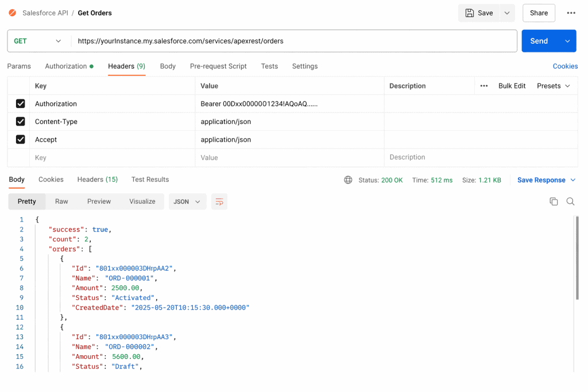Toggle line wrapping in the response viewer
588x392 pixels.
click(x=219, y=201)
